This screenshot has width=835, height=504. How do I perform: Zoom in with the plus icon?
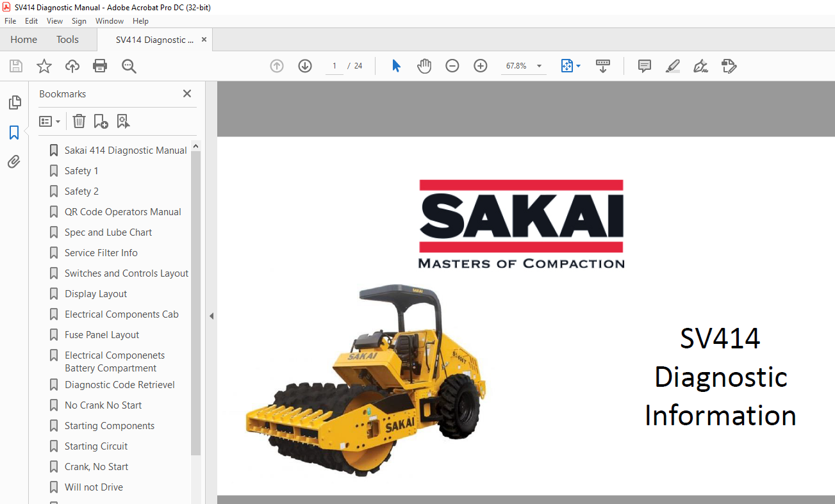[x=481, y=66]
